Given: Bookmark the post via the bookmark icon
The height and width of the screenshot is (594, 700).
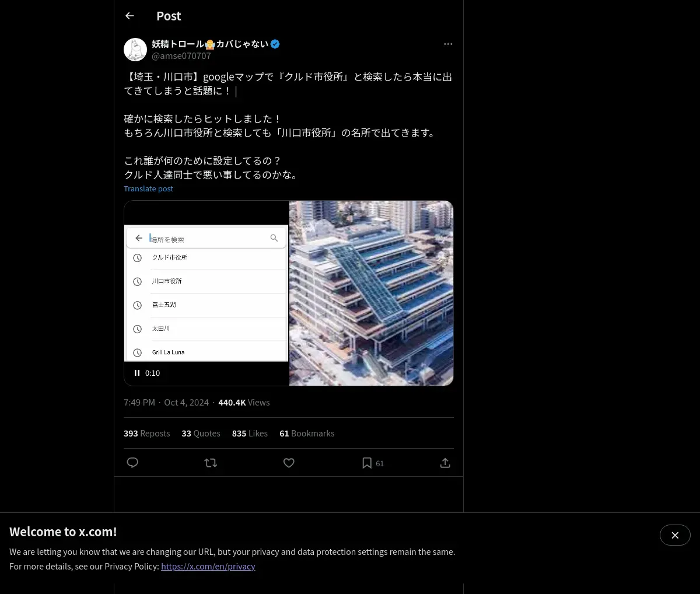Looking at the screenshot, I should (367, 463).
